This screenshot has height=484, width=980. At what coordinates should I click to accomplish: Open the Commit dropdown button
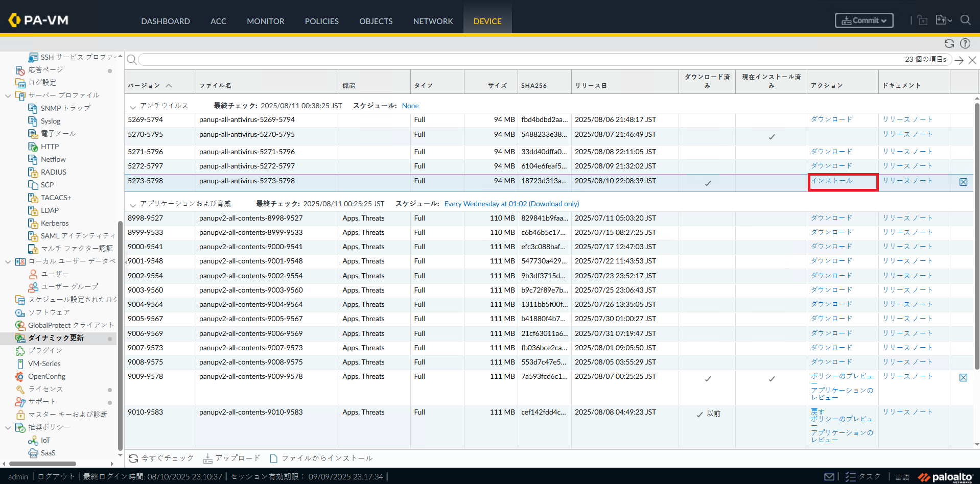coord(864,20)
